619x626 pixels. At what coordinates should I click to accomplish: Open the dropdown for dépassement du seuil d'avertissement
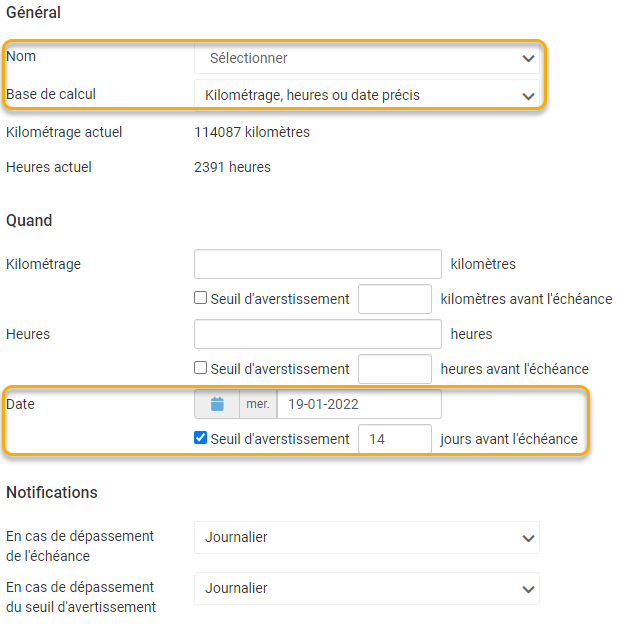coord(366,588)
